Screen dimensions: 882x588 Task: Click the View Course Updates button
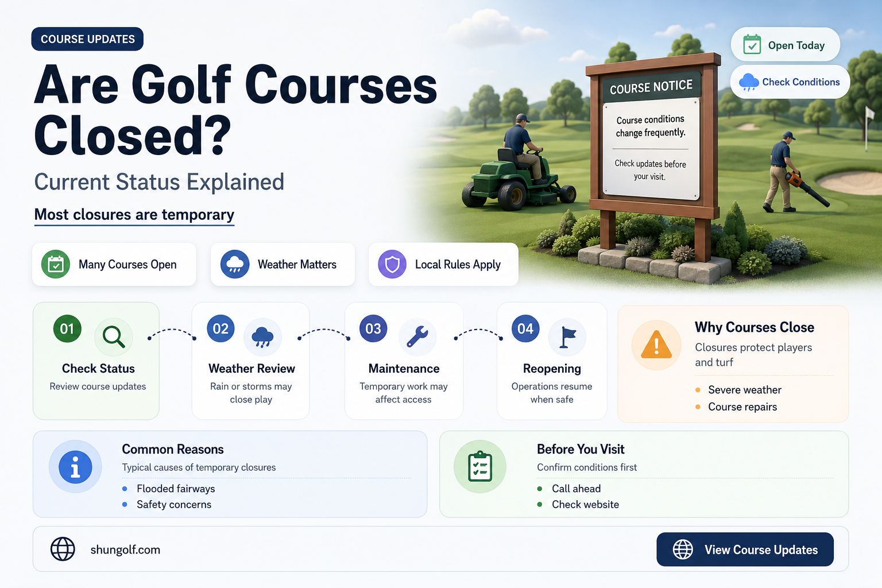[x=745, y=550]
